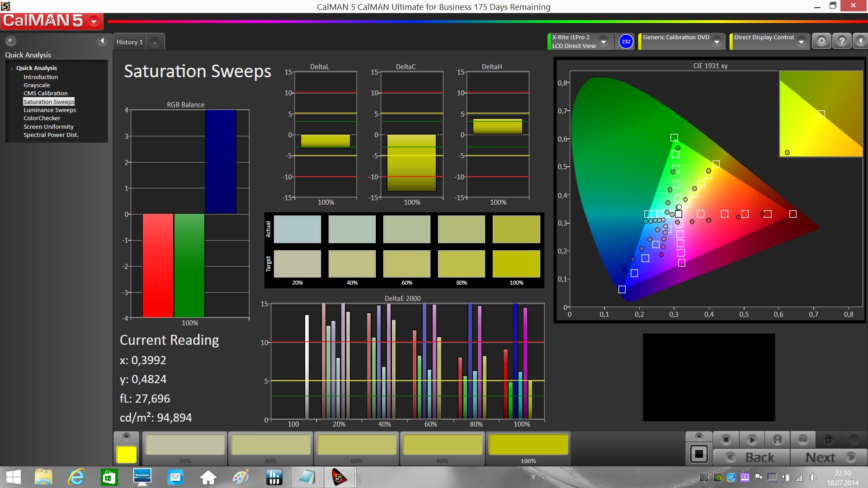The height and width of the screenshot is (488, 868).
Task: Switch to the History 1 tab
Action: 129,42
